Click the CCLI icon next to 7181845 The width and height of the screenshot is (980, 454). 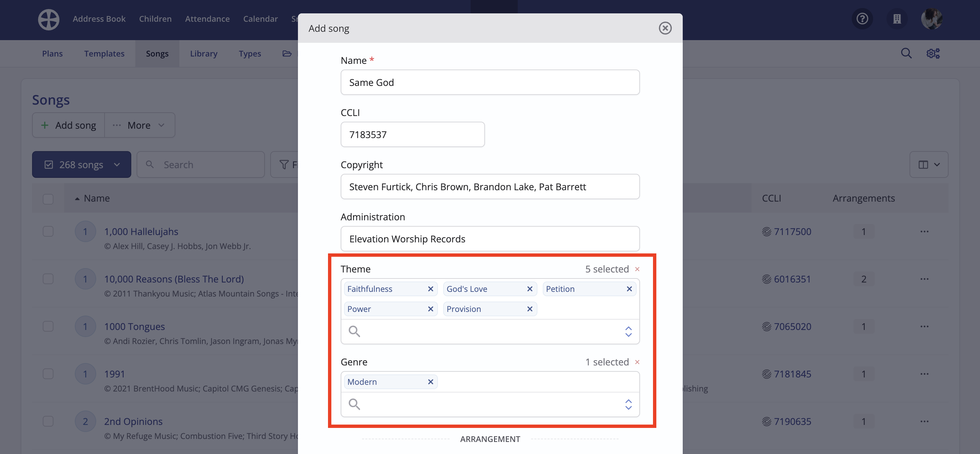tap(766, 374)
